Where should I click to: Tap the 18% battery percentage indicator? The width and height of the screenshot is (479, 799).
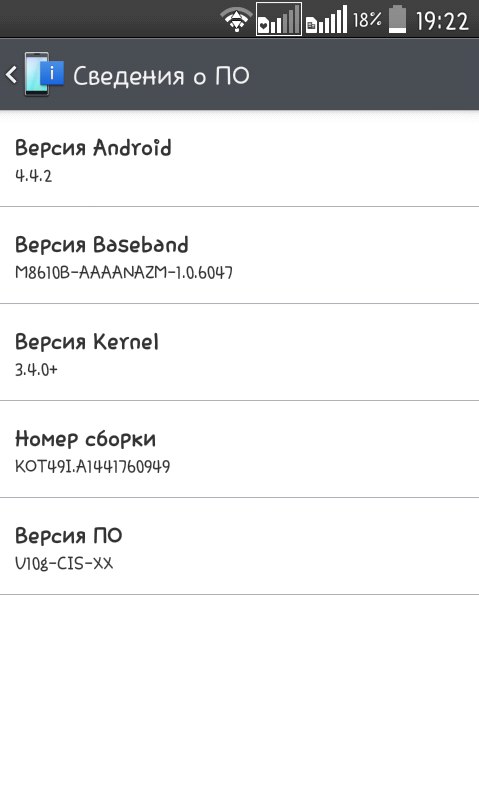tap(367, 20)
